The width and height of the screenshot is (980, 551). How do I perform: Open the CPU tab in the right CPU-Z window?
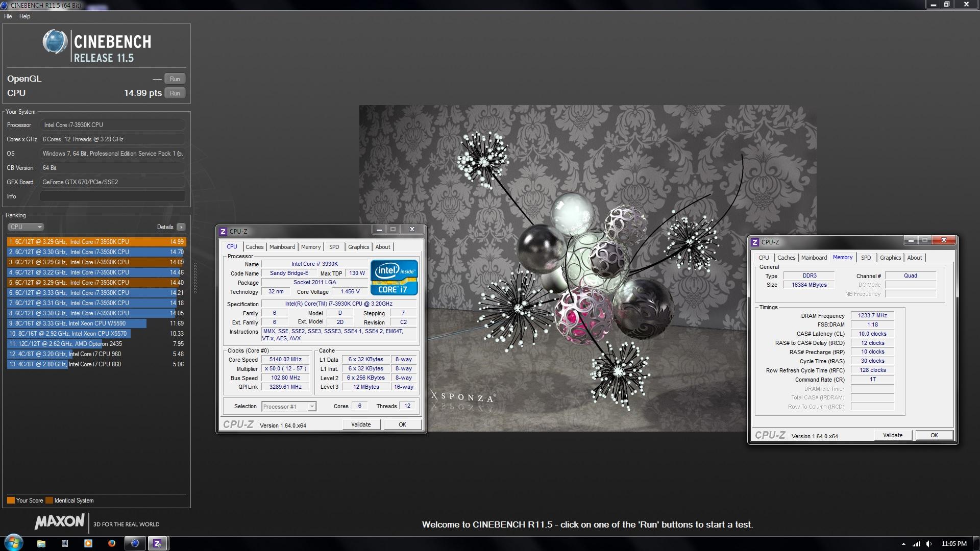(x=764, y=258)
